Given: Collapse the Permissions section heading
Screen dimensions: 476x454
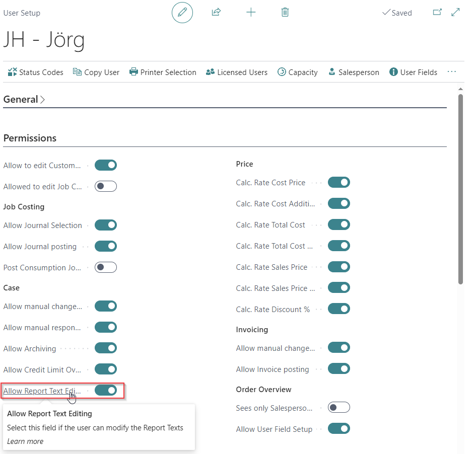Looking at the screenshot, I should coord(30,138).
